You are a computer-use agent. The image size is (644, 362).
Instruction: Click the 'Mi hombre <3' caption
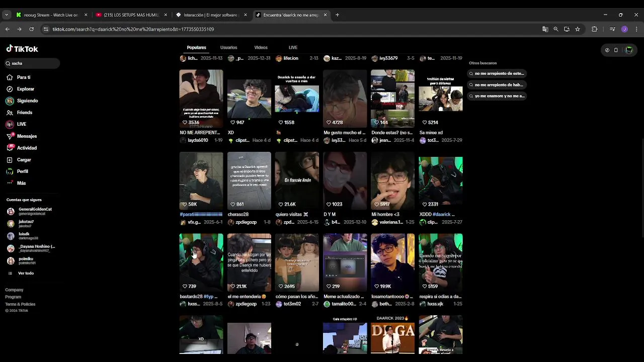click(x=385, y=214)
